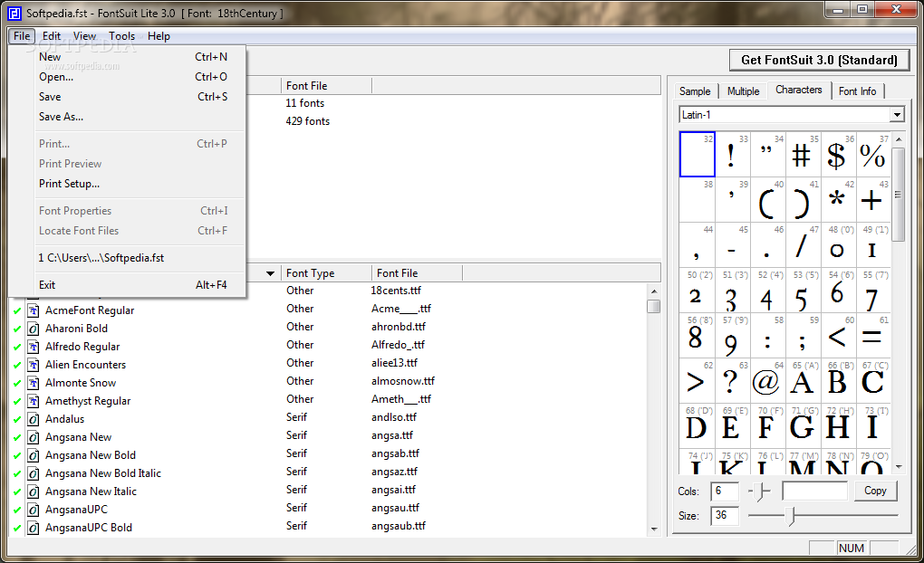Image resolution: width=924 pixels, height=563 pixels.
Task: Click the font list scroll down arrow
Action: point(653,529)
